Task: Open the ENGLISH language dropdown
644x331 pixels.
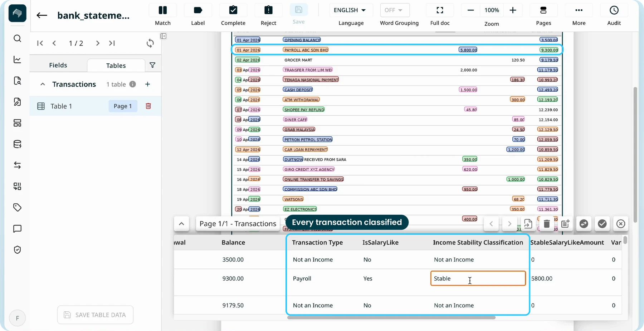Action: (x=351, y=10)
